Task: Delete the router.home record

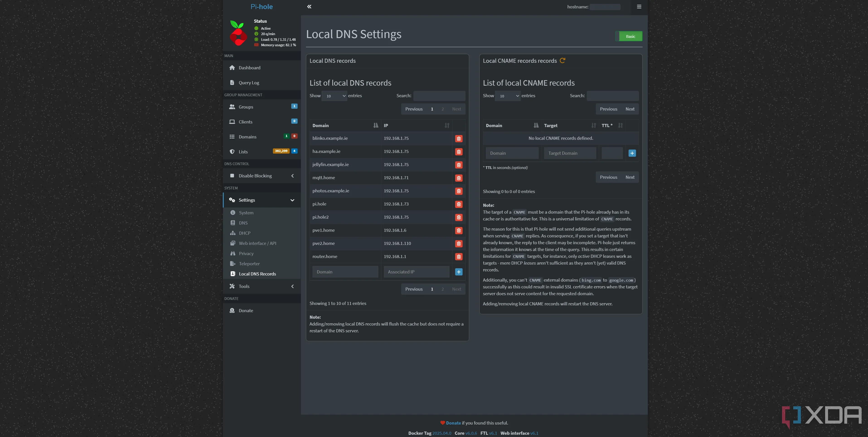Action: click(x=458, y=257)
